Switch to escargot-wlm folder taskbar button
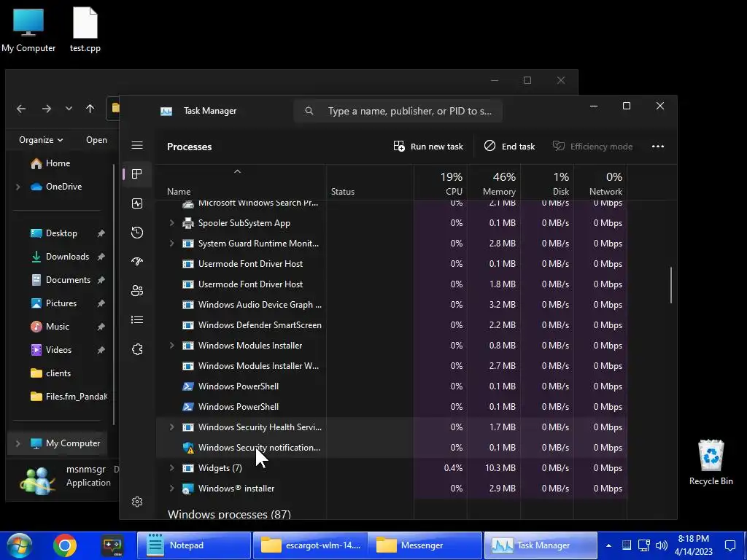The height and width of the screenshot is (560, 747). tap(309, 545)
